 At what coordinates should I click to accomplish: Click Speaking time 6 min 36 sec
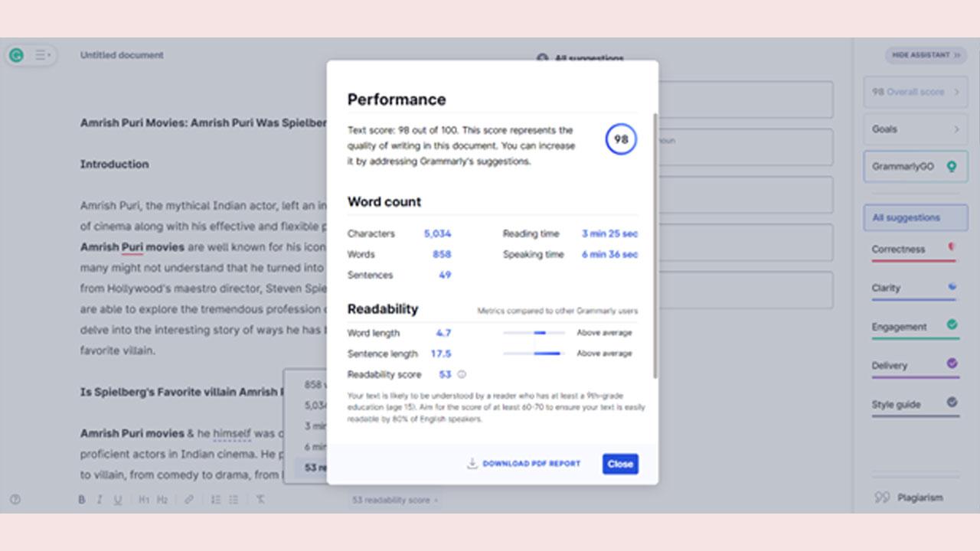(609, 255)
